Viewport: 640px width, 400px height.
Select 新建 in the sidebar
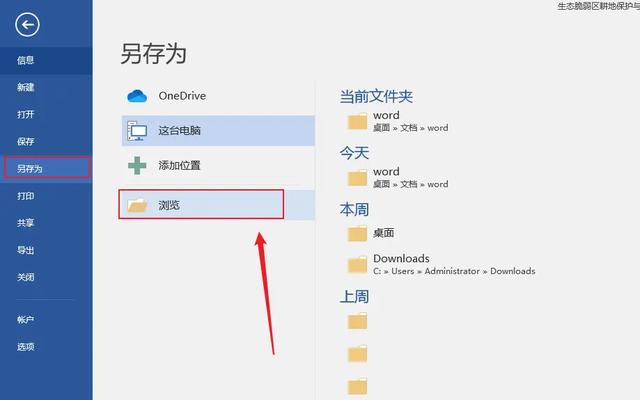[25, 87]
